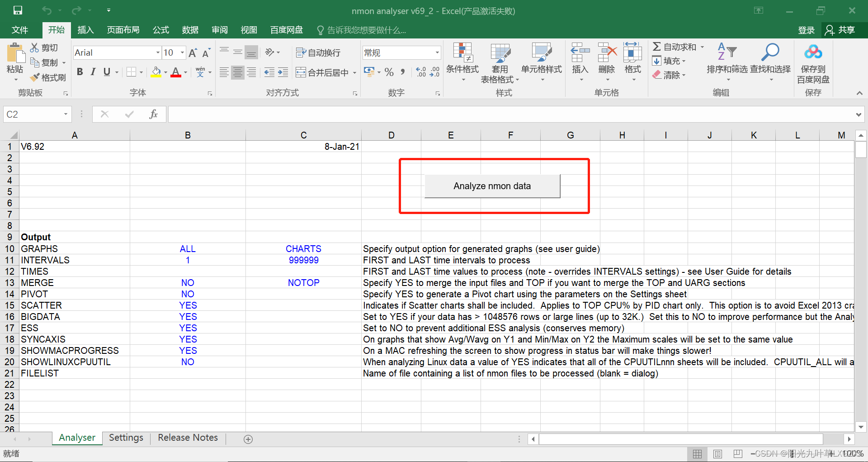868x462 pixels.
Task: Click increase decimal places icon
Action: (421, 72)
